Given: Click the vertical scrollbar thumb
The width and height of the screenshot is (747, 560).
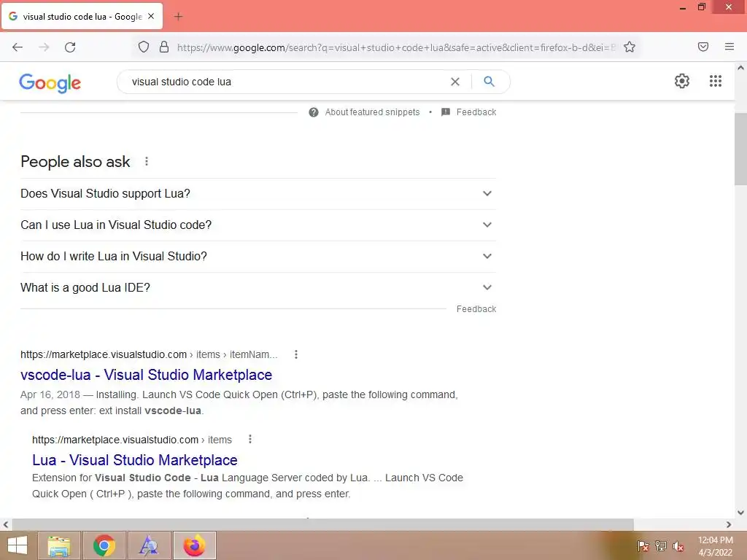Looking at the screenshot, I should pyautogui.click(x=740, y=149).
